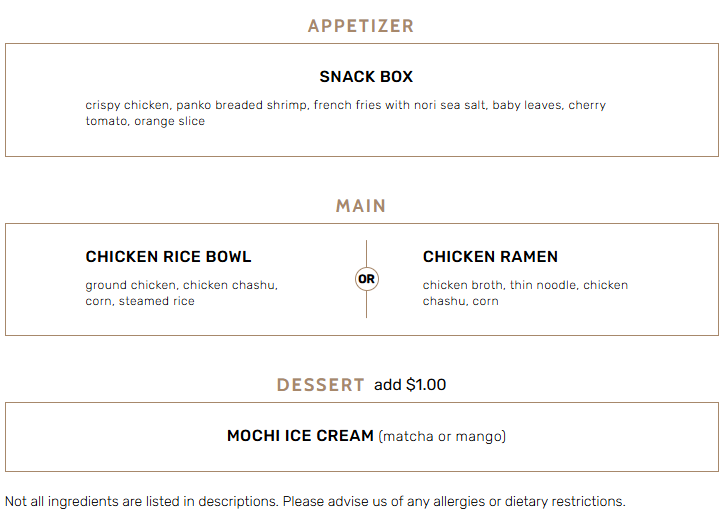Click 'ground chicken, chicken chashu' description line
This screenshot has height=528, width=722.
click(181, 285)
